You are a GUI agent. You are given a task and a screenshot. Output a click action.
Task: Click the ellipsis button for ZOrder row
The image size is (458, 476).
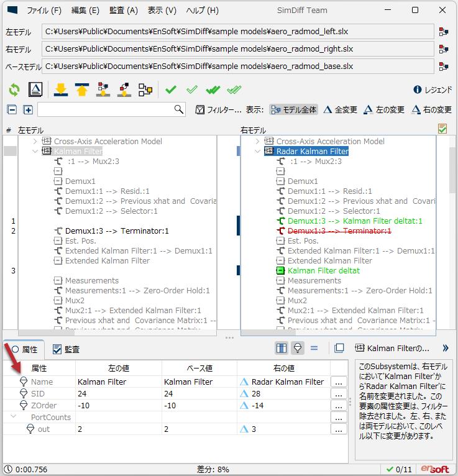coord(339,406)
